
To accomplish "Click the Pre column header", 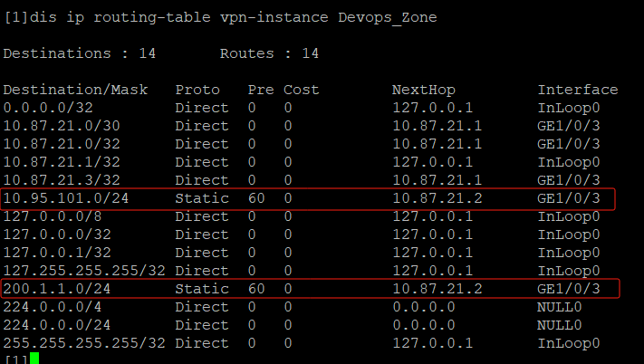I will [261, 90].
